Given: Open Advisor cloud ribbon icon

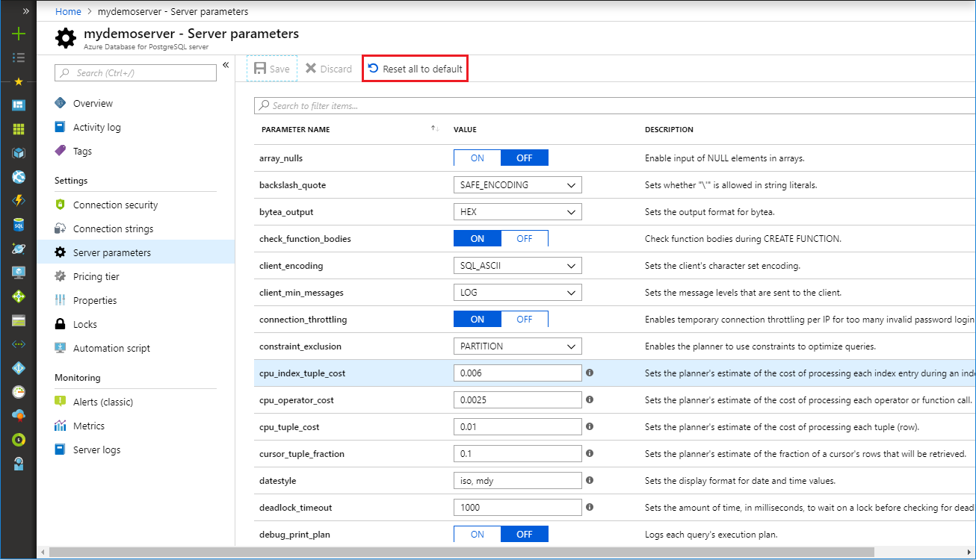Looking at the screenshot, I should tap(19, 416).
